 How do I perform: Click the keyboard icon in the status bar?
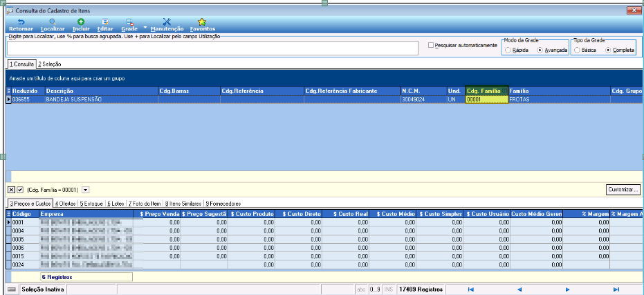(12, 289)
